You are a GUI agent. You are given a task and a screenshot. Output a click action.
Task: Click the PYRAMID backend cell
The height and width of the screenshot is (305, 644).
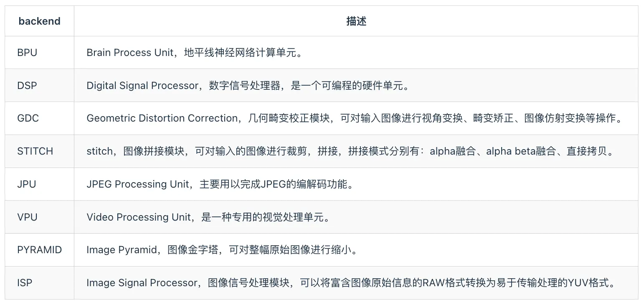tap(39, 250)
